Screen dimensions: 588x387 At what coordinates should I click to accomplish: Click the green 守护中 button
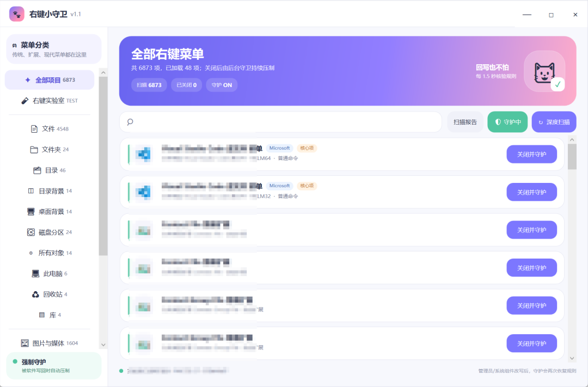pos(507,122)
